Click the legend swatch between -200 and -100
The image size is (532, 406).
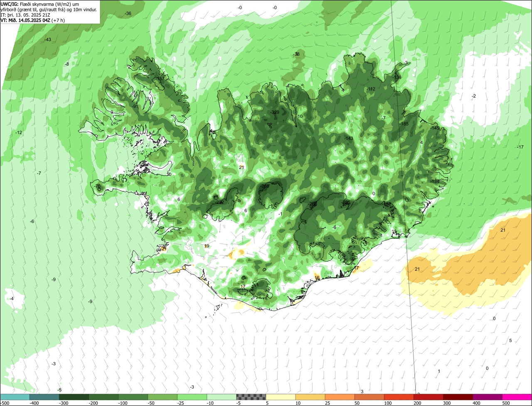point(103,397)
